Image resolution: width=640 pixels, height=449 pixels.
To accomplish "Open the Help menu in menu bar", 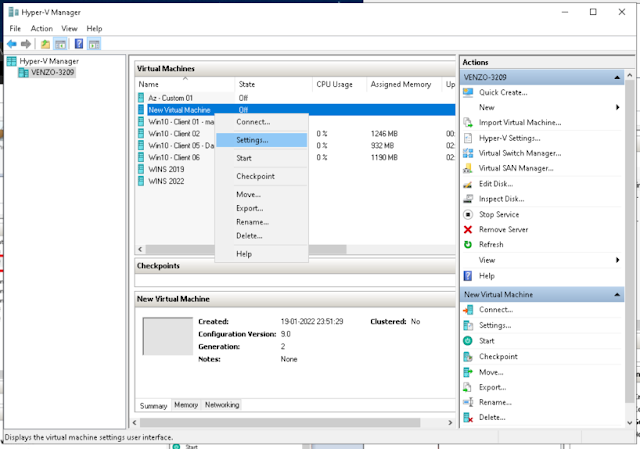I will click(x=94, y=29).
